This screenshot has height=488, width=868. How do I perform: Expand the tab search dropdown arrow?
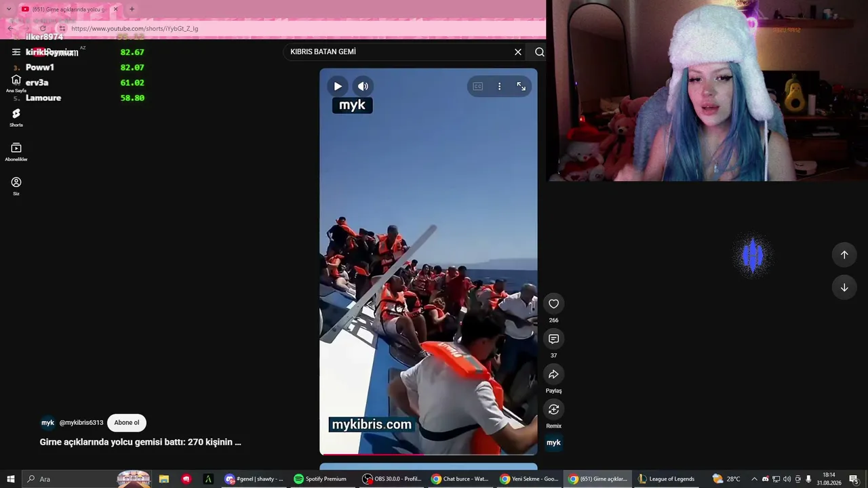coord(8,9)
